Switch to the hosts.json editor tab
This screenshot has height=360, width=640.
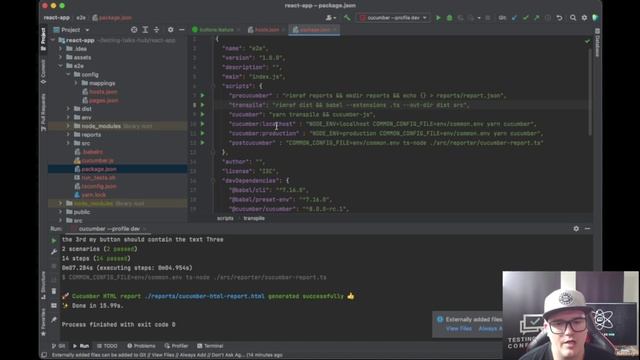[267, 30]
